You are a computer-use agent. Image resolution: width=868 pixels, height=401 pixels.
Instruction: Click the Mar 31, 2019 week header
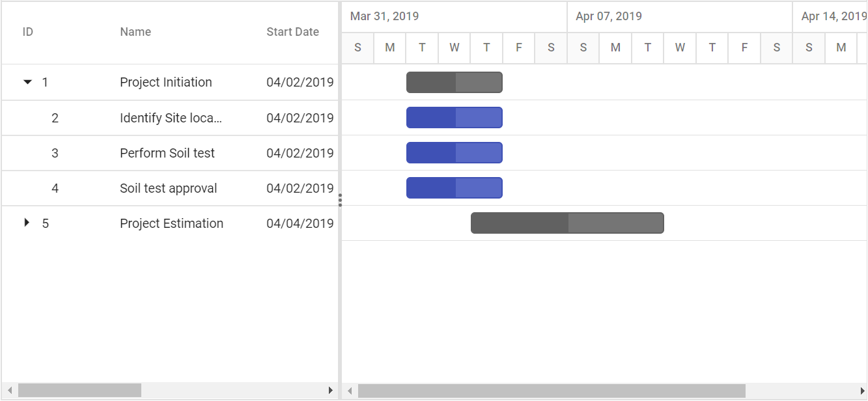tap(454, 16)
